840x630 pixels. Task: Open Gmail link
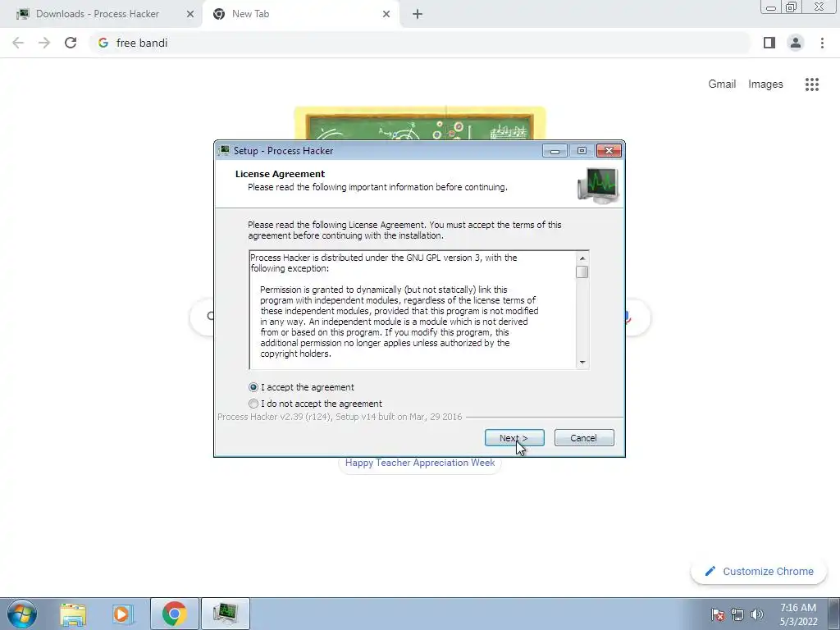click(722, 84)
